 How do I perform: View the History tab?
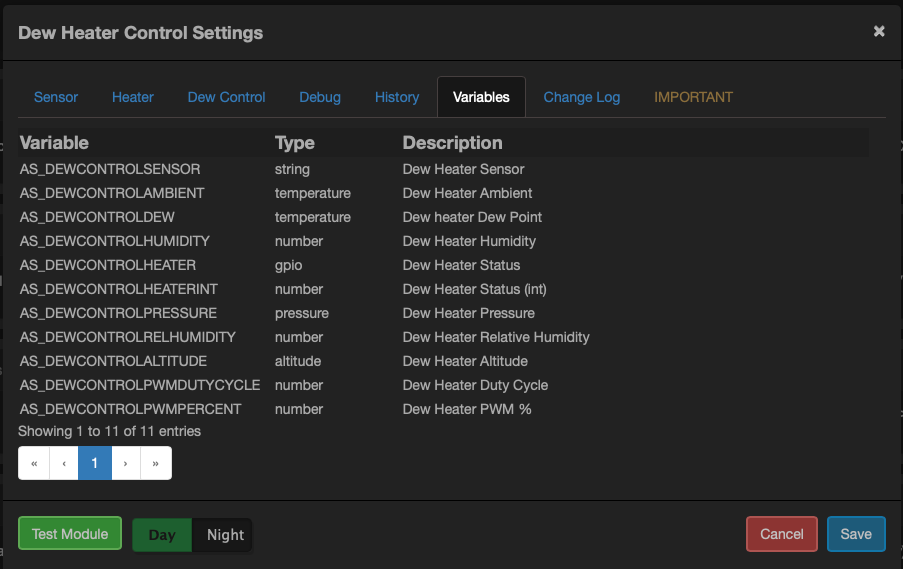[397, 97]
